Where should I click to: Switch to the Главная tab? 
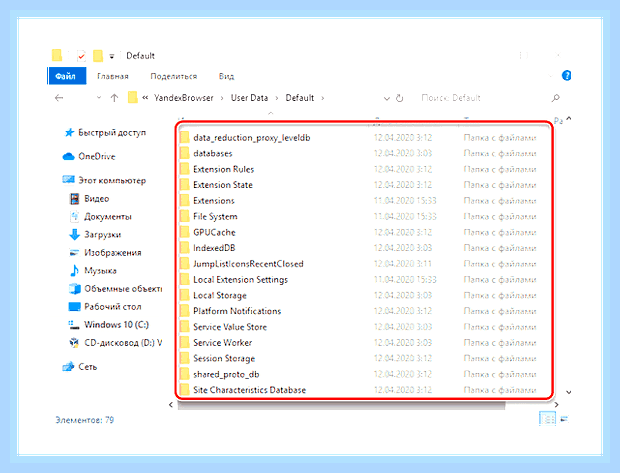click(113, 76)
